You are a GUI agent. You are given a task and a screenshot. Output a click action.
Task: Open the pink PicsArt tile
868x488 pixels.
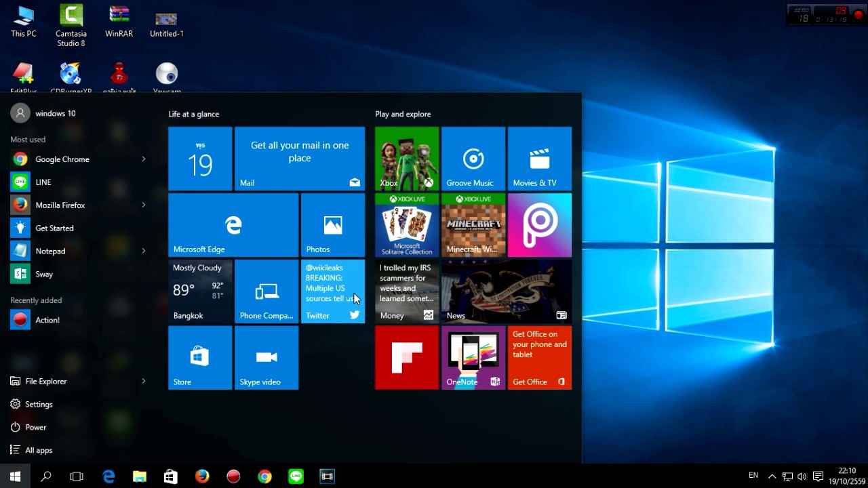[x=540, y=225]
